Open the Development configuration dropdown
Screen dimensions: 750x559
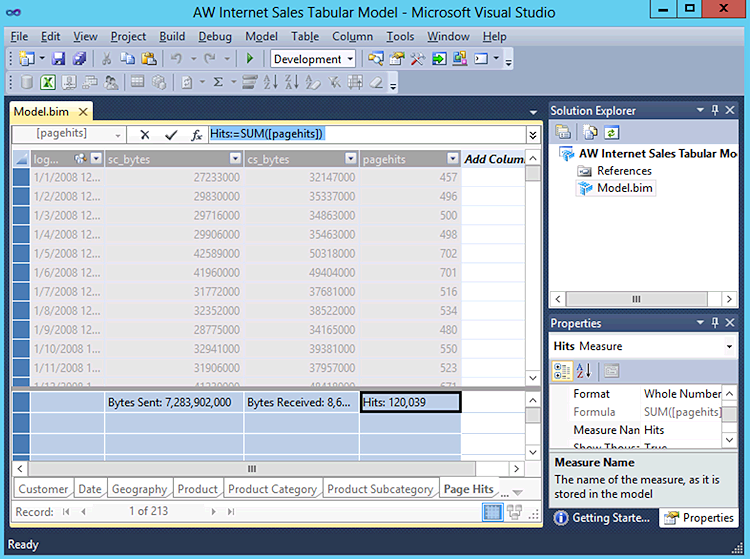[350, 59]
